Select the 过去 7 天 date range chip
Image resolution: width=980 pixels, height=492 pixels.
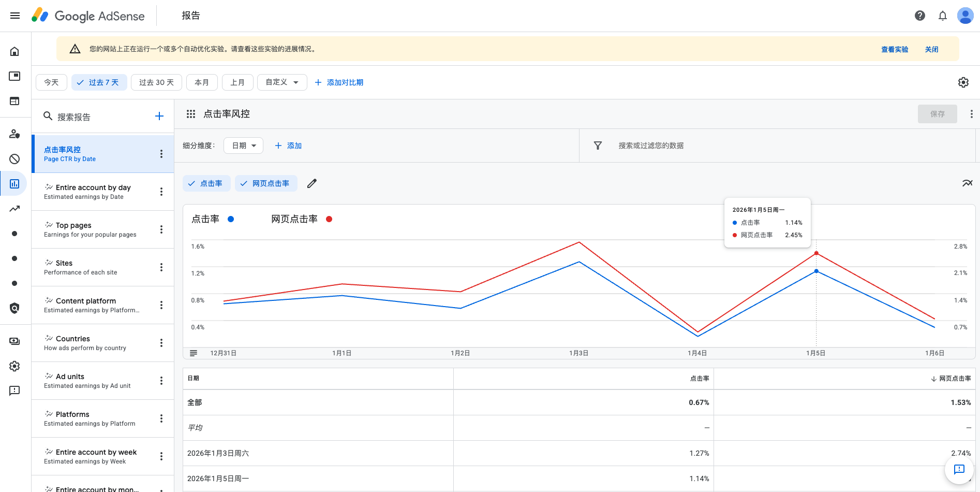pyautogui.click(x=99, y=82)
